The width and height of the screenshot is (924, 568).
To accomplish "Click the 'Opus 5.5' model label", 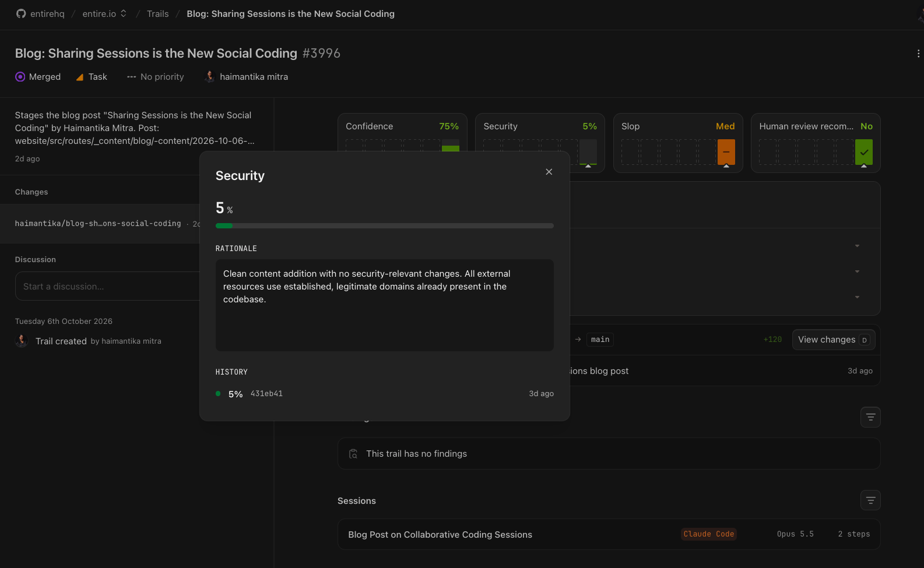I will [795, 534].
